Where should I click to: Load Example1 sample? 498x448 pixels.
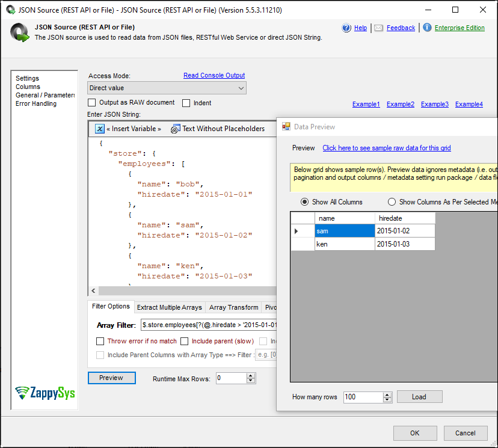[366, 104]
